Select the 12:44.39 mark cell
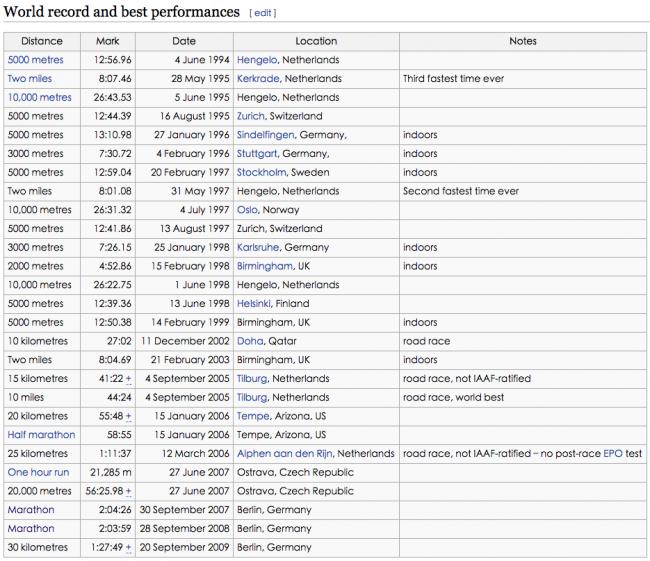 (x=108, y=116)
